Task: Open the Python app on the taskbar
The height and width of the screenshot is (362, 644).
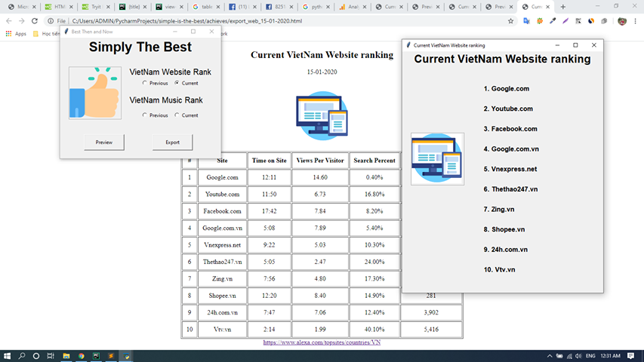Action: point(126,356)
